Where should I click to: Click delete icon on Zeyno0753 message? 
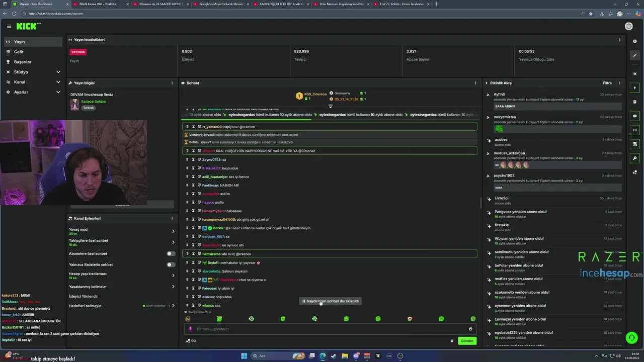pos(187,159)
